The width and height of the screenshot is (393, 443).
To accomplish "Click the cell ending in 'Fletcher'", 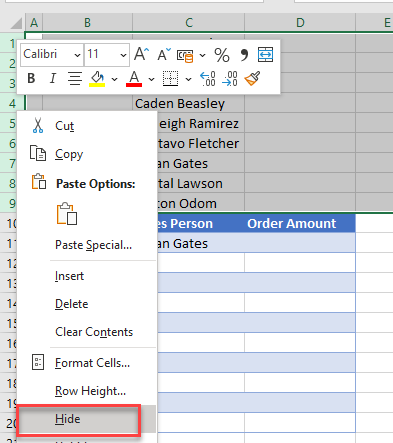I will [x=201, y=144].
